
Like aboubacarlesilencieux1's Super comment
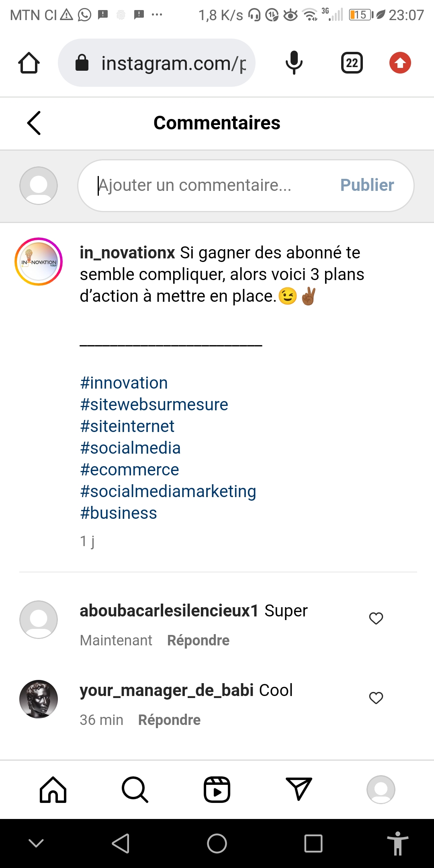(376, 618)
